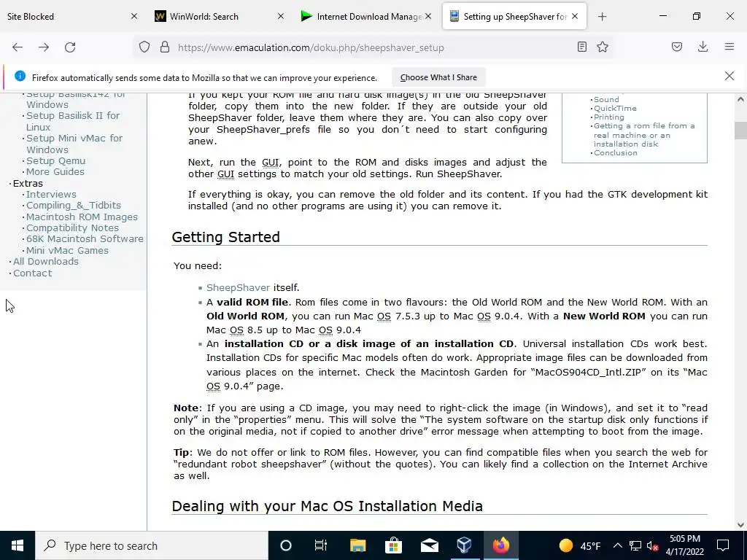Click the Windows taskbar search box
Image resolution: width=747 pixels, height=560 pixels.
tap(152, 545)
